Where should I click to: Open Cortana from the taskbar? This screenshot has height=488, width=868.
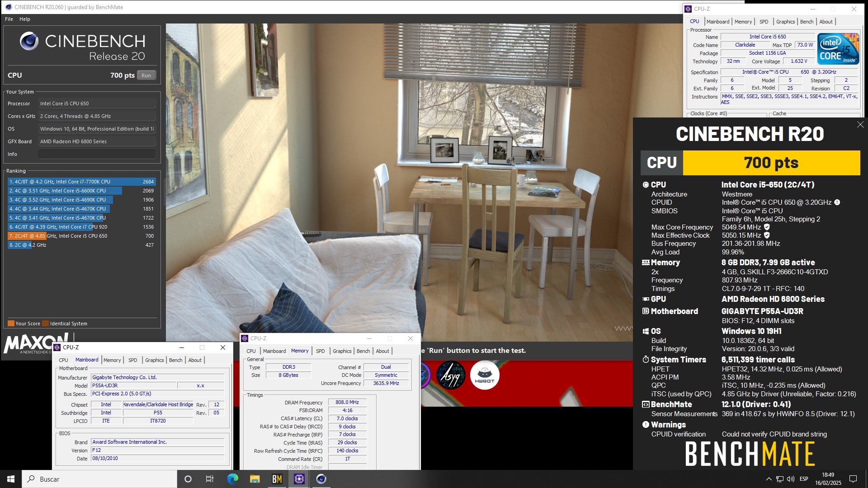pos(188,479)
